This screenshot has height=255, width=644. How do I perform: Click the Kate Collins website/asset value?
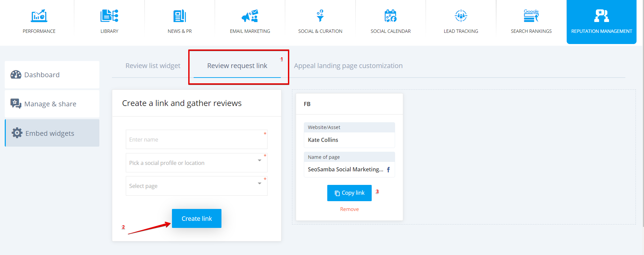click(x=323, y=140)
